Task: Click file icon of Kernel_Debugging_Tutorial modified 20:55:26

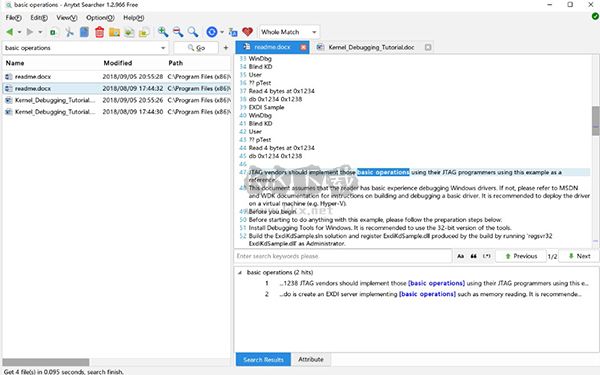Action: tap(8, 100)
